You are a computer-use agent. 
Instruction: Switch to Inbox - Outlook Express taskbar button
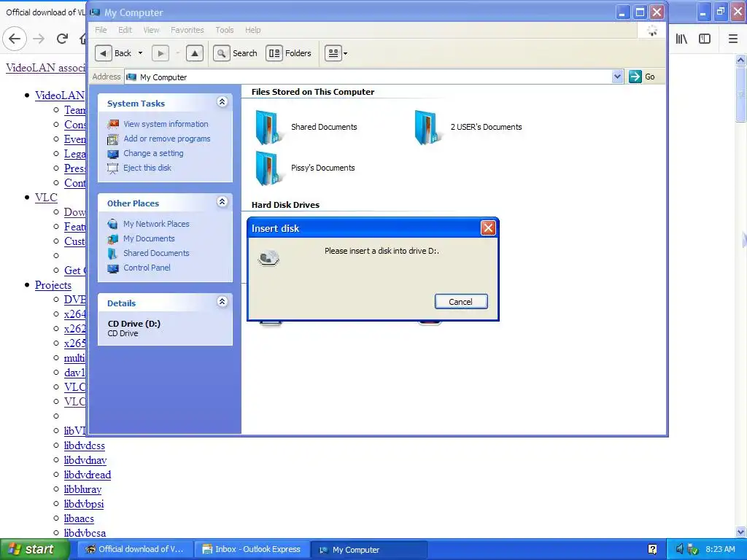pyautogui.click(x=252, y=550)
